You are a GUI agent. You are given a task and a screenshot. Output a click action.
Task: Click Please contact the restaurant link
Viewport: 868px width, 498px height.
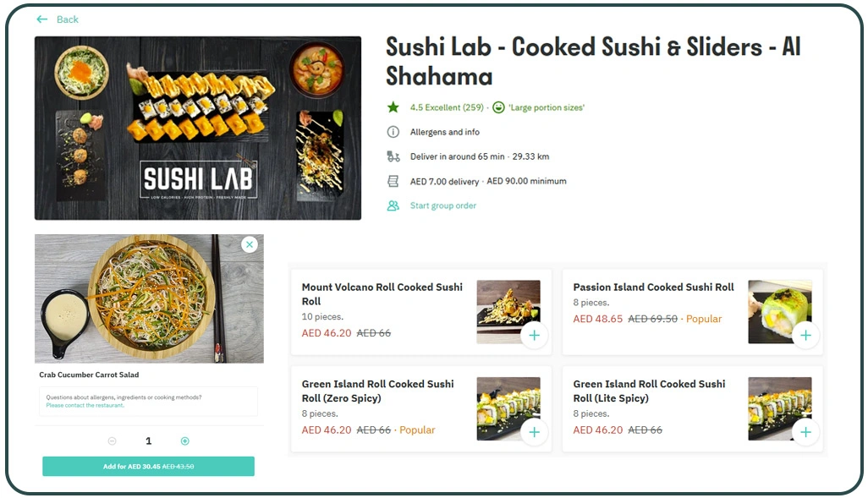click(85, 406)
